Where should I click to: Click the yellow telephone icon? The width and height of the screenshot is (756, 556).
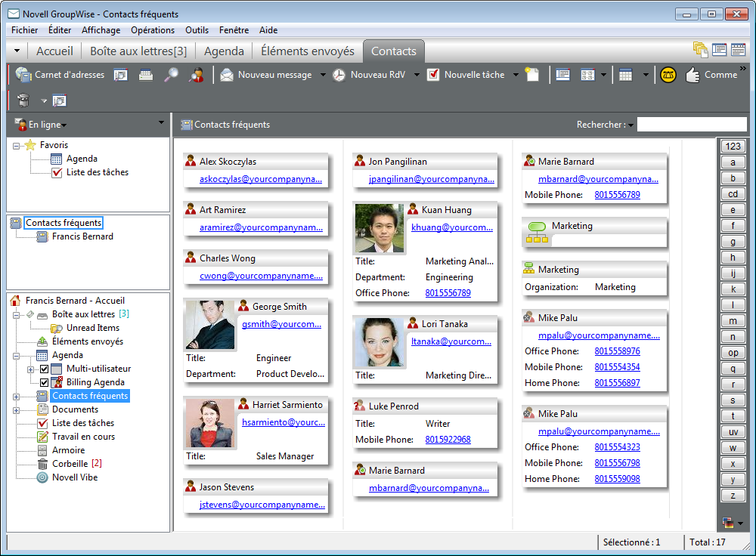[668, 75]
